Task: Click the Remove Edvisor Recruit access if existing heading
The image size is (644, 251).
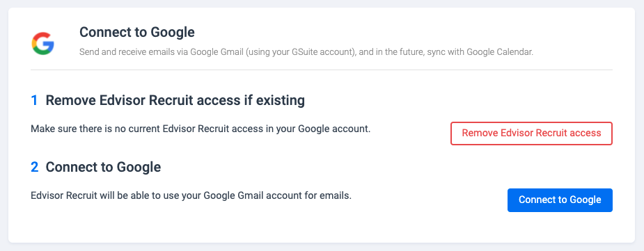Action: point(175,100)
